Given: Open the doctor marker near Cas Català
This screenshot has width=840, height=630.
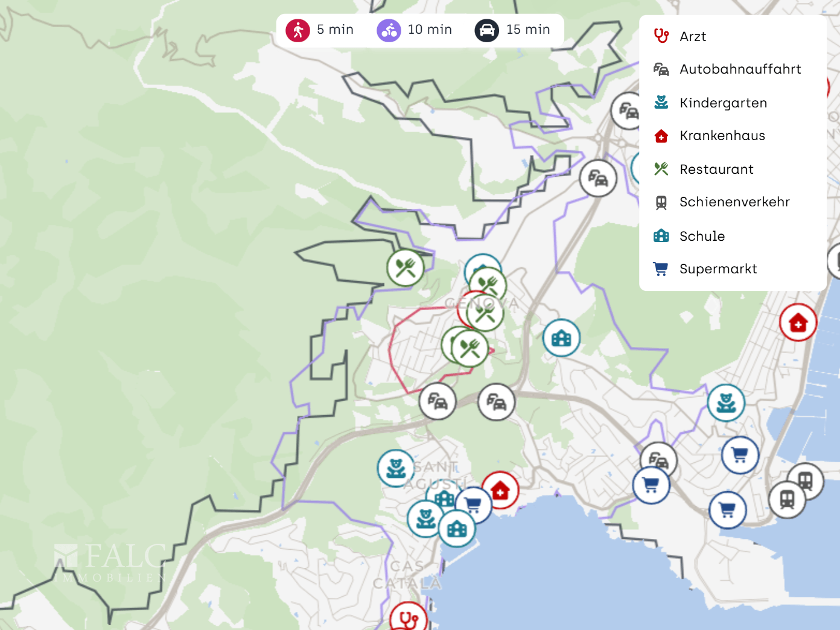Looking at the screenshot, I should 409,619.
